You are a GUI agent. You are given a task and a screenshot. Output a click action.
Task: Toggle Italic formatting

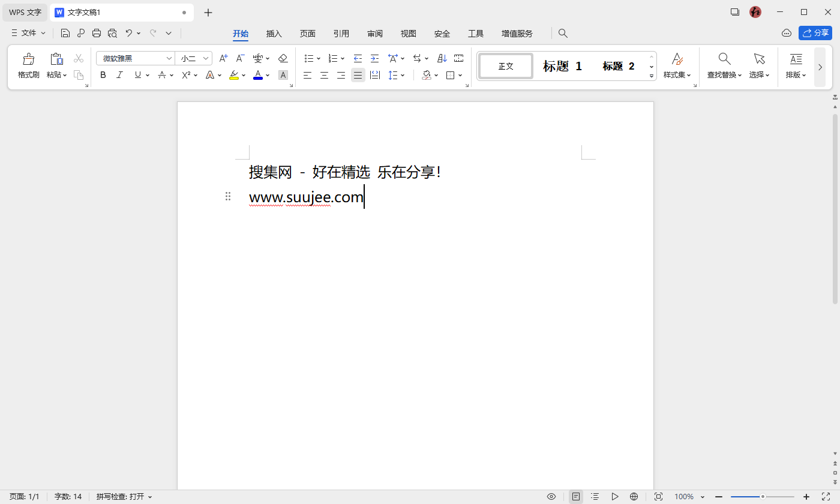pos(119,75)
